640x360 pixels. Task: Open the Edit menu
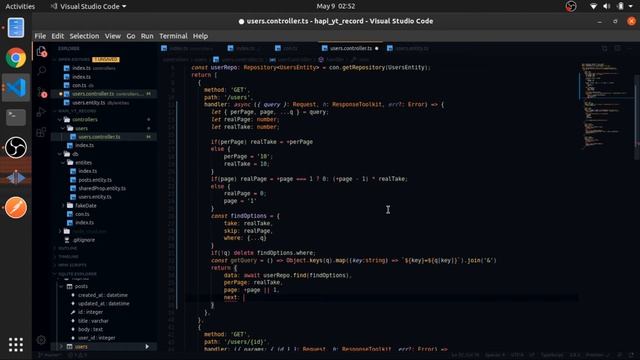coord(58,36)
